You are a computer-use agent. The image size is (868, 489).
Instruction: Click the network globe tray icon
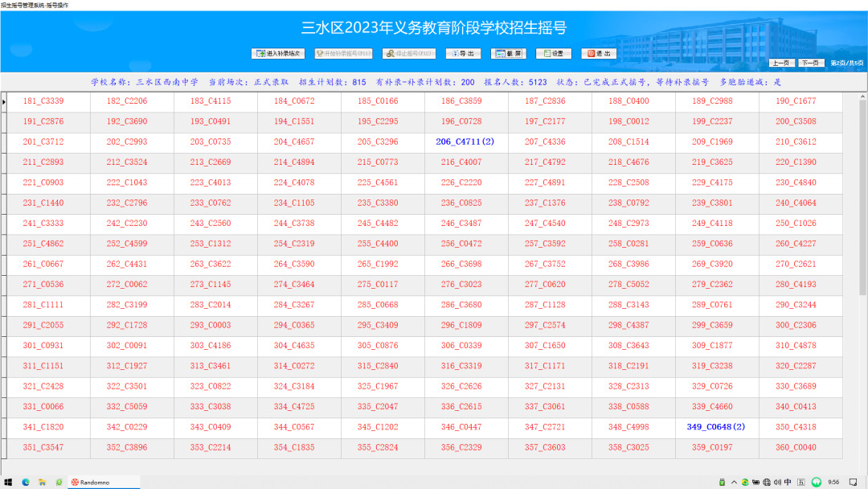click(x=767, y=483)
